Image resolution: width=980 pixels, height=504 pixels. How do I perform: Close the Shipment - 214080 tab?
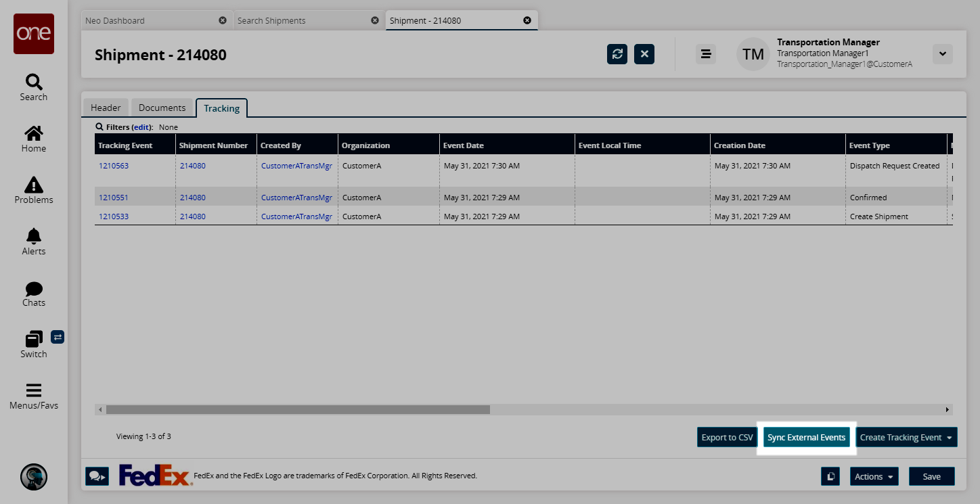point(527,20)
